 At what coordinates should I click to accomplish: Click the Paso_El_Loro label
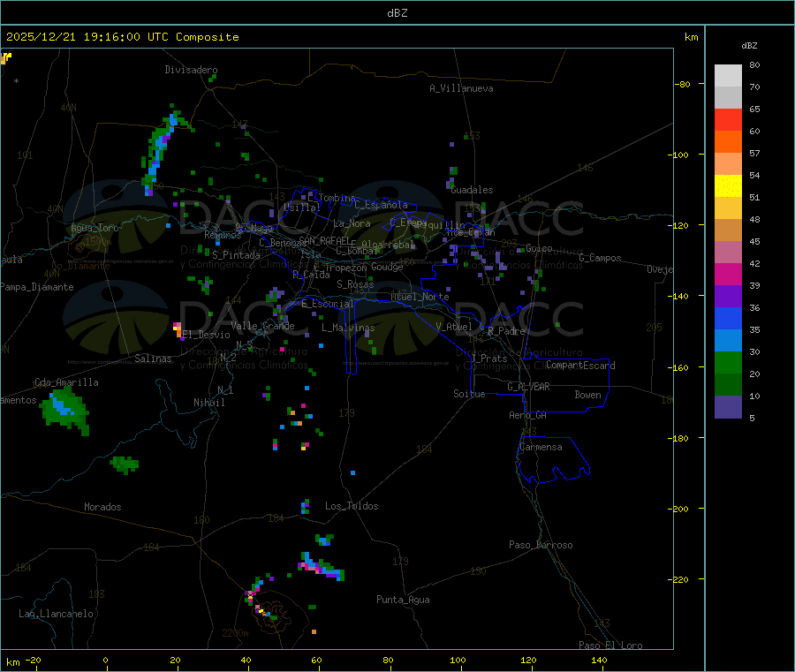[x=610, y=646]
